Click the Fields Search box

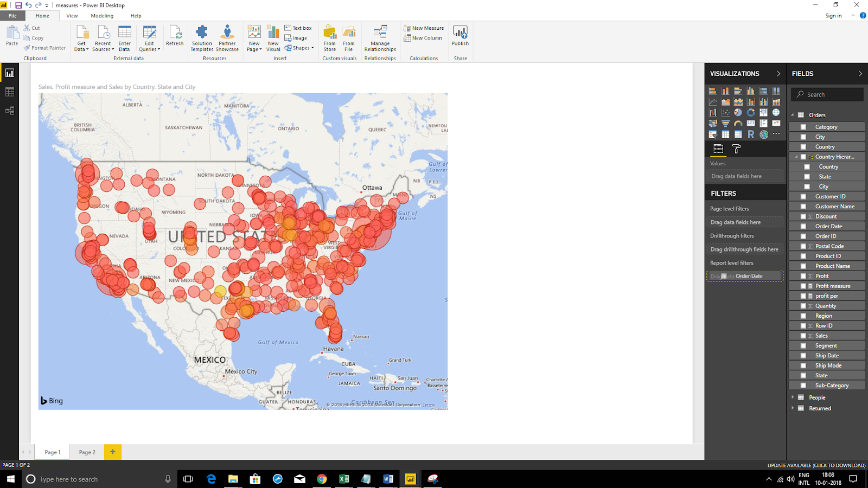(827, 94)
